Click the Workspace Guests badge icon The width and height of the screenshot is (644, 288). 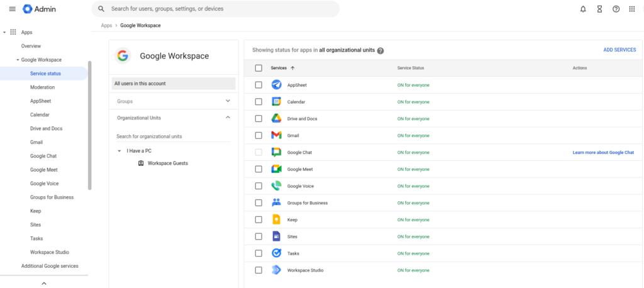click(141, 163)
